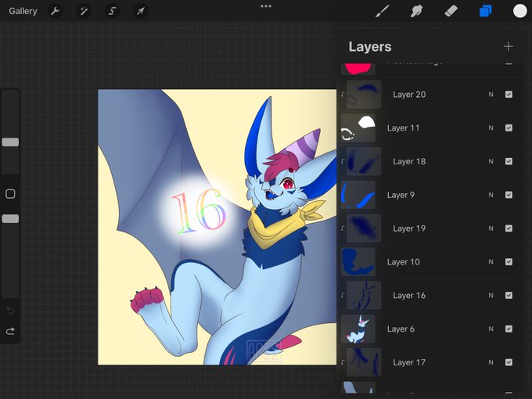Toggle visibility of Layer 9
This screenshot has width=532, height=399.
click(x=509, y=195)
